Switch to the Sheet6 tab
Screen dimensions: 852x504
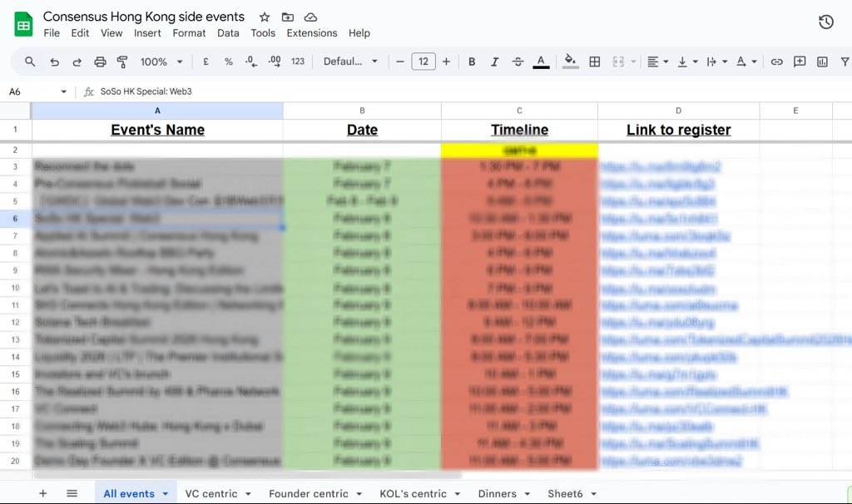(x=565, y=494)
